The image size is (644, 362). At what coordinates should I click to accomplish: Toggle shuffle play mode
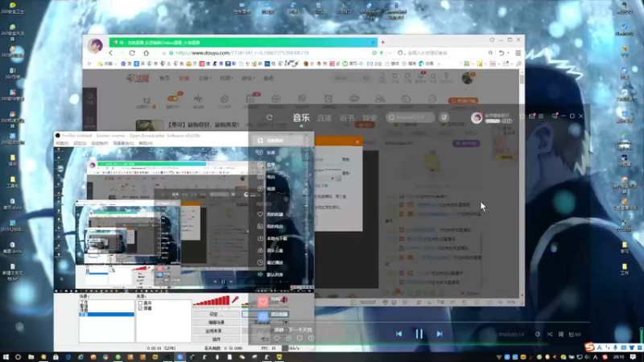(550, 335)
